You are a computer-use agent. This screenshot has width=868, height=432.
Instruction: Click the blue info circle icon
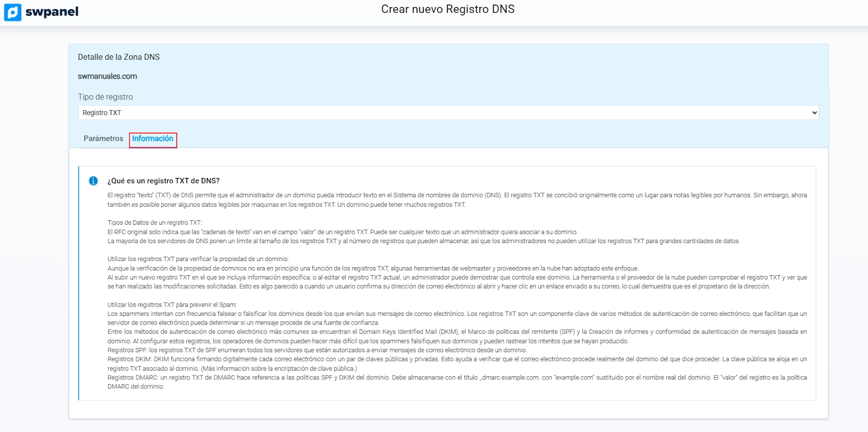[x=93, y=181]
